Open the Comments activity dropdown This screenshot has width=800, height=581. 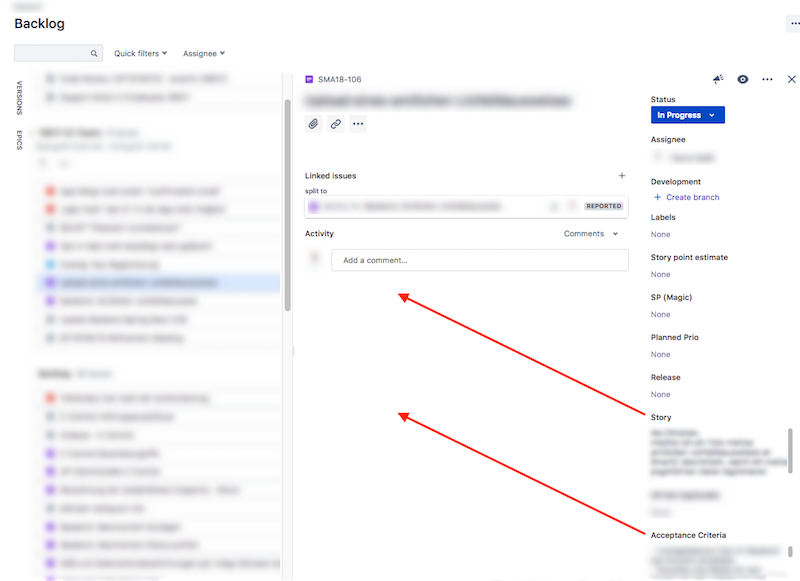tap(591, 234)
